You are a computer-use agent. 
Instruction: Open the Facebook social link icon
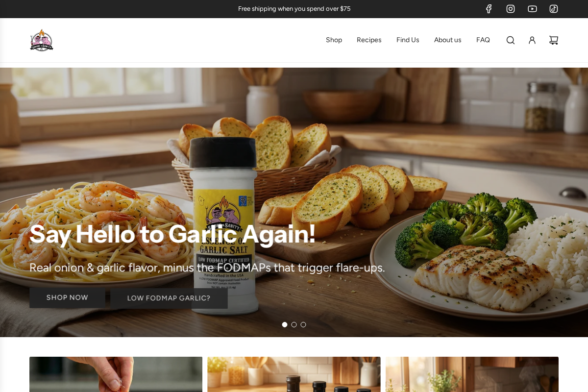[x=489, y=9]
